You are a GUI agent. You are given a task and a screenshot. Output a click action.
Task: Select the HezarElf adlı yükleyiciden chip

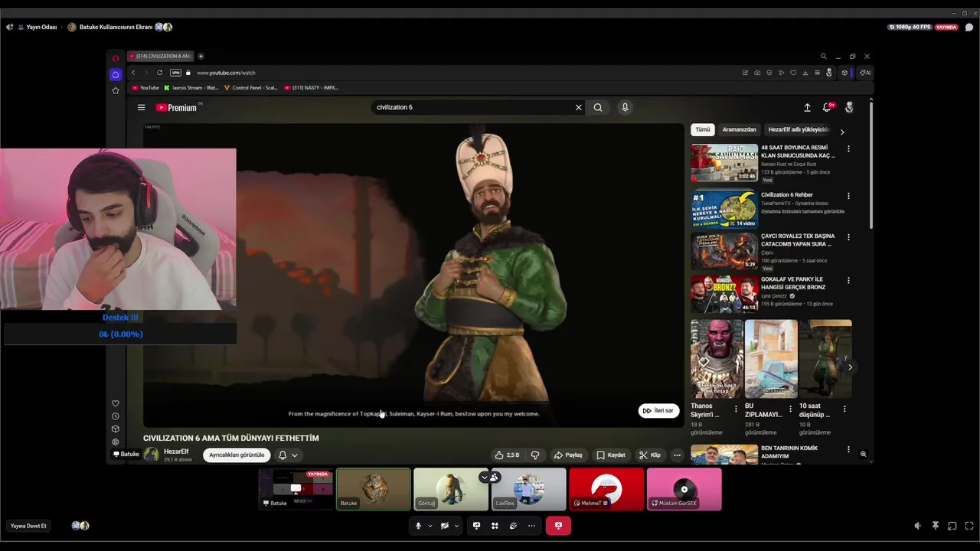point(799,129)
